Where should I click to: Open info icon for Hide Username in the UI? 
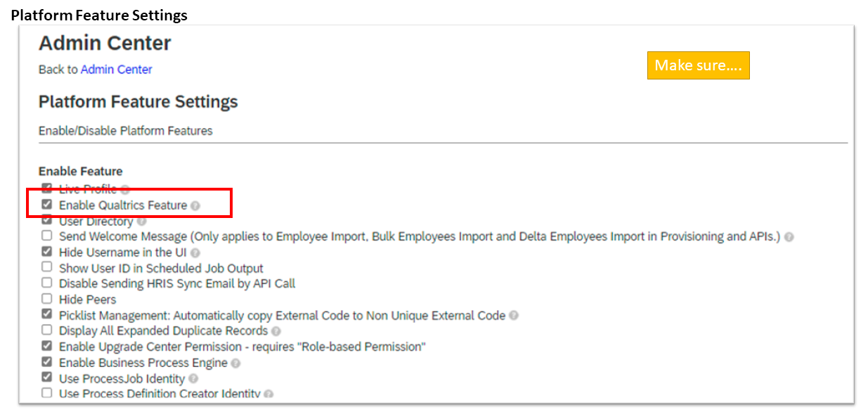195,252
